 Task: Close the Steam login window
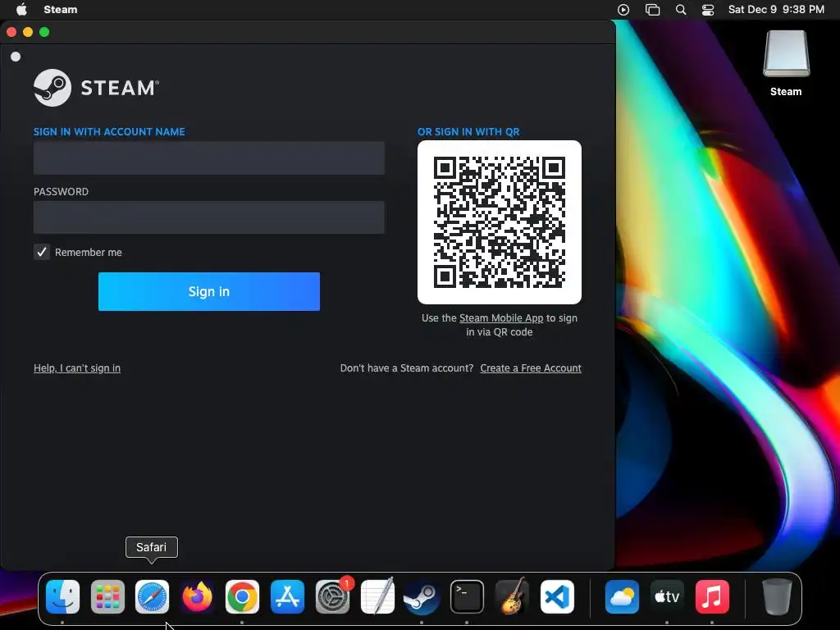click(11, 32)
